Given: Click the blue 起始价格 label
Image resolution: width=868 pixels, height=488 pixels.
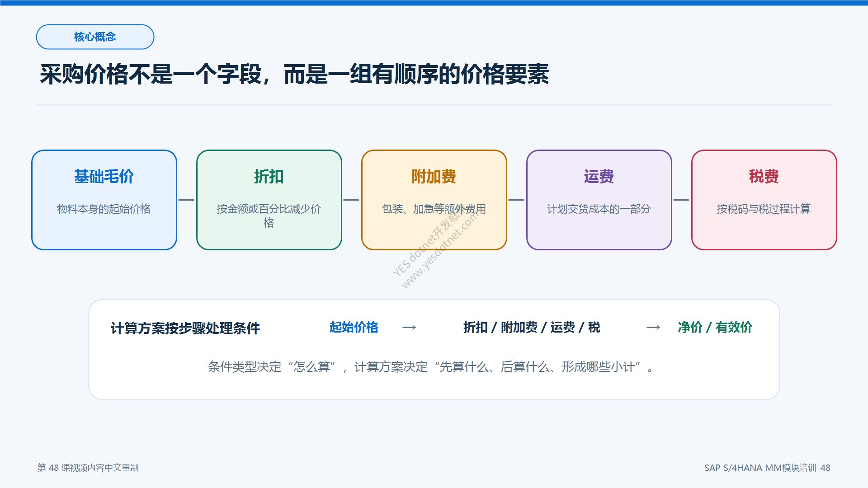Looking at the screenshot, I should [x=354, y=327].
